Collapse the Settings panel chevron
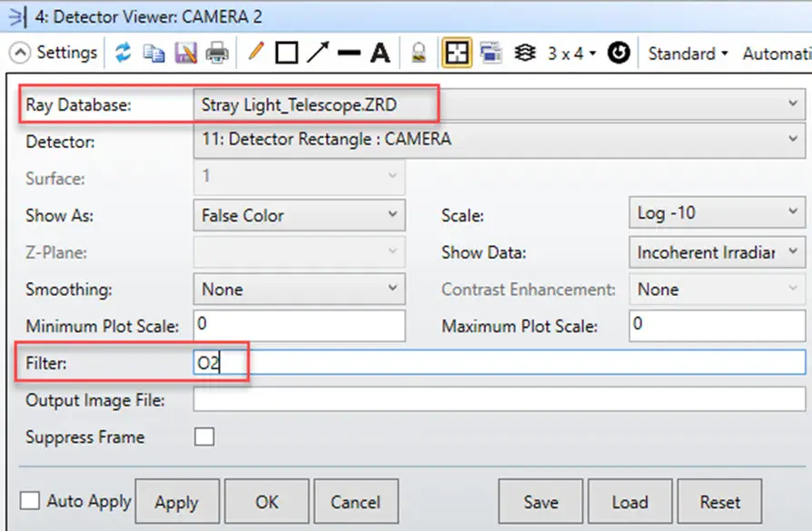Viewport: 812px width, 531px height. coord(20,53)
